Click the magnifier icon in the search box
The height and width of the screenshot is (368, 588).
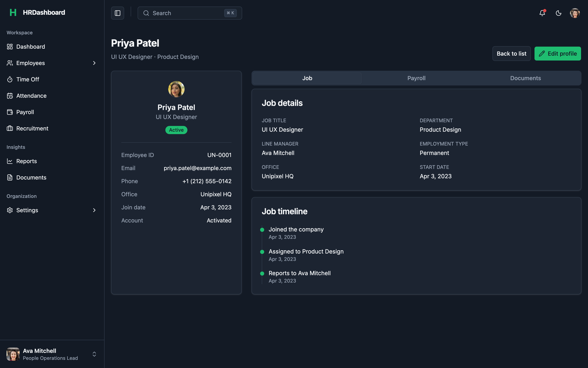[146, 13]
